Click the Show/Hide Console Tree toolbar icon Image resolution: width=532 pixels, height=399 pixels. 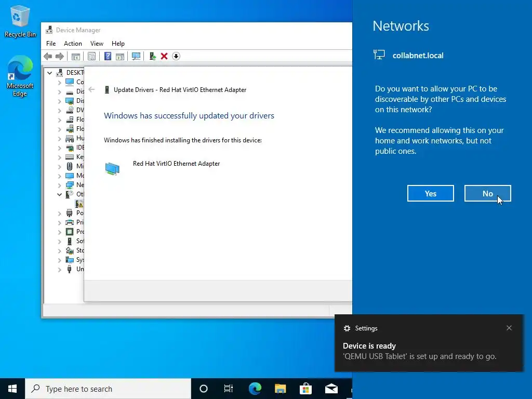pos(76,56)
